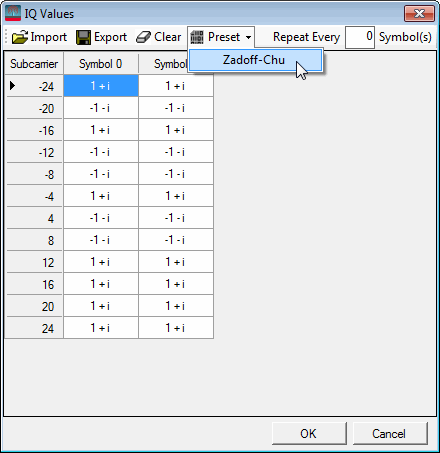440x453 pixels.
Task: Select the Symbol 0 cell for subcarrier -20
Action: click(101, 108)
